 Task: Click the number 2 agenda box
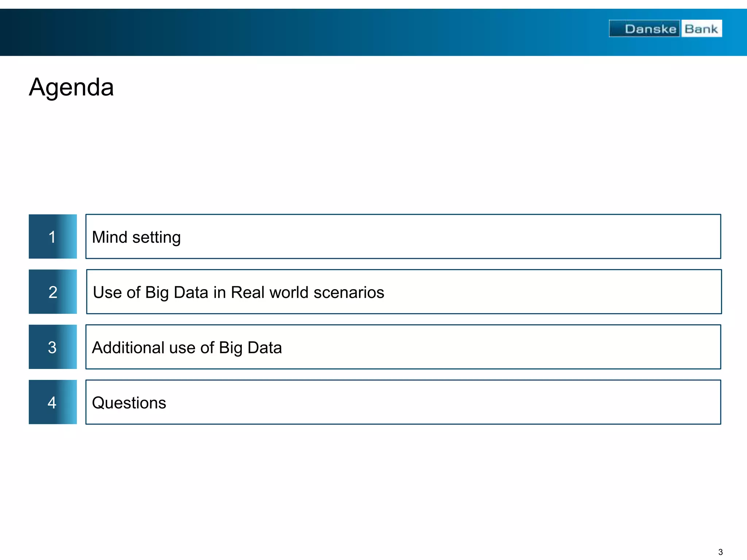(53, 292)
